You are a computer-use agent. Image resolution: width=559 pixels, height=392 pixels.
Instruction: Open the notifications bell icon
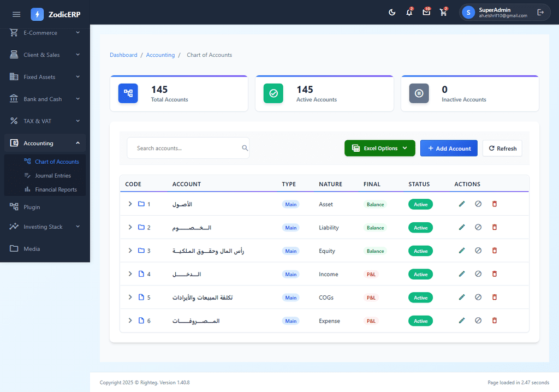pos(409,13)
